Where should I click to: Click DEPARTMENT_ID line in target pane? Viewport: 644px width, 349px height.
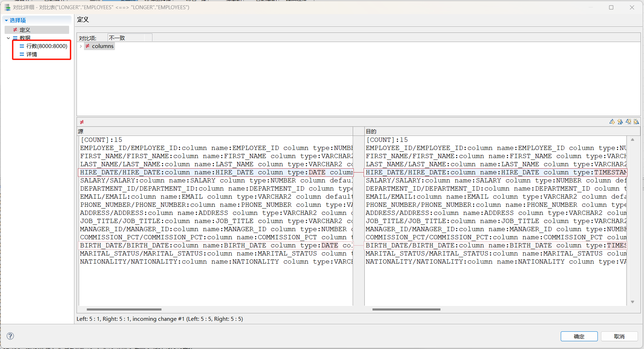496,189
